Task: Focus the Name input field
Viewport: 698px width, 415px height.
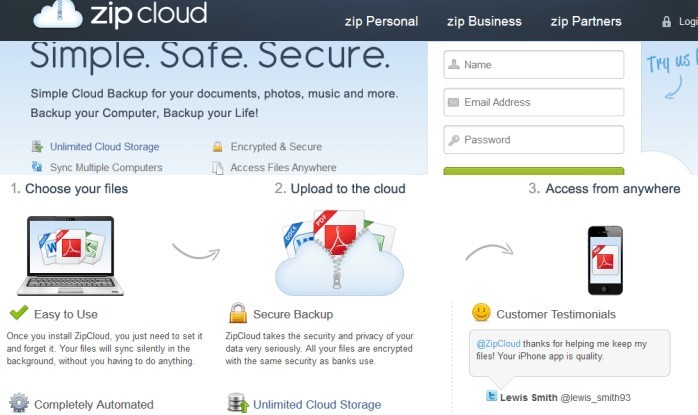Action: pyautogui.click(x=534, y=65)
